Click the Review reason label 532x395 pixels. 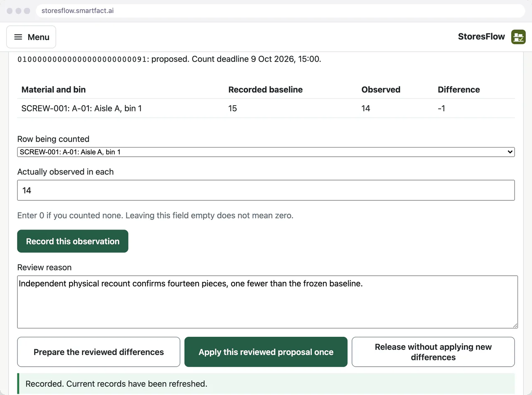tap(44, 267)
